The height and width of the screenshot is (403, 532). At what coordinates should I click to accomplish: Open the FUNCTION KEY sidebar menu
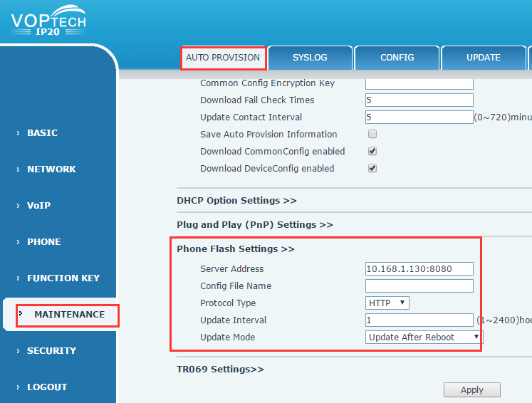pos(63,278)
